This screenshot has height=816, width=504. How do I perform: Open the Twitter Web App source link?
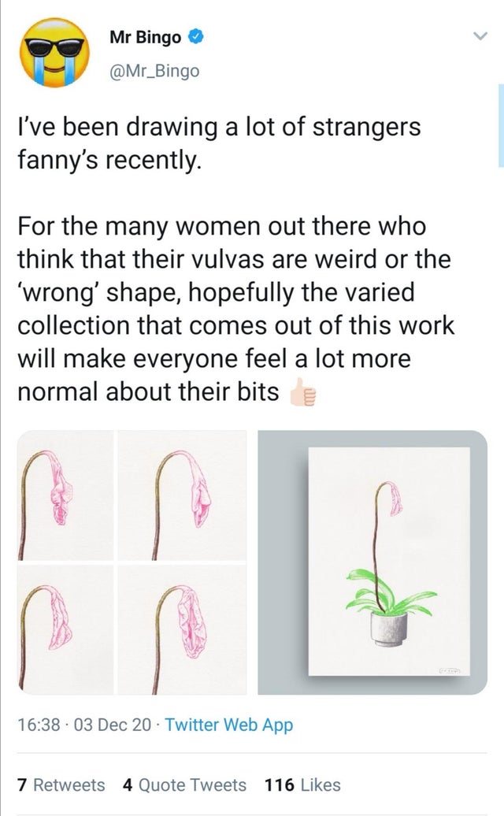tap(229, 725)
